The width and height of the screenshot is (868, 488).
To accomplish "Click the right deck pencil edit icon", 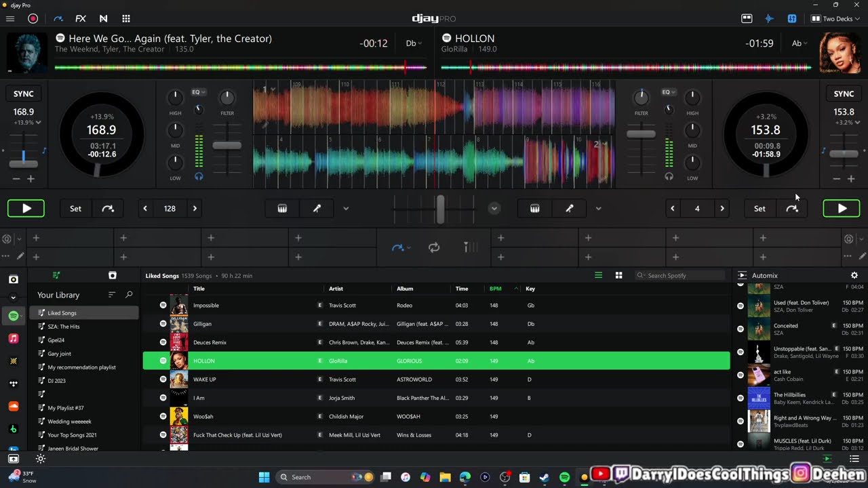I will [x=862, y=256].
